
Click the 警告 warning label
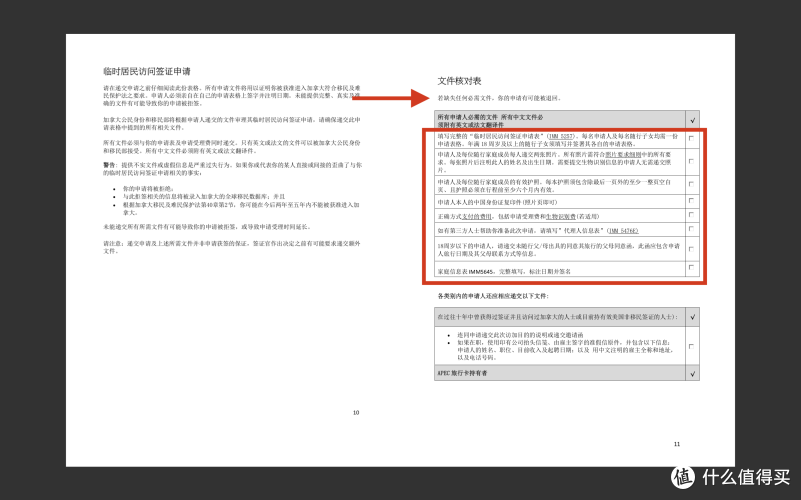click(x=109, y=165)
